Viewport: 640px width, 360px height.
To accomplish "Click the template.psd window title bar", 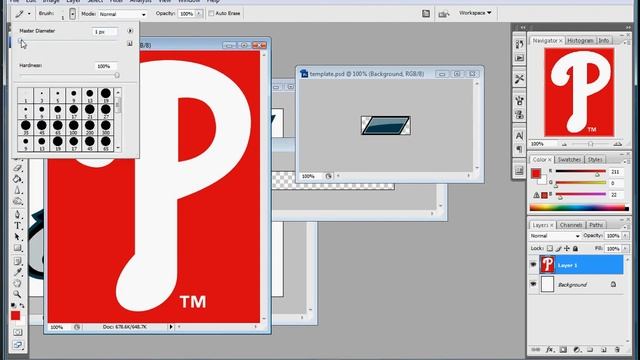I will (x=389, y=74).
